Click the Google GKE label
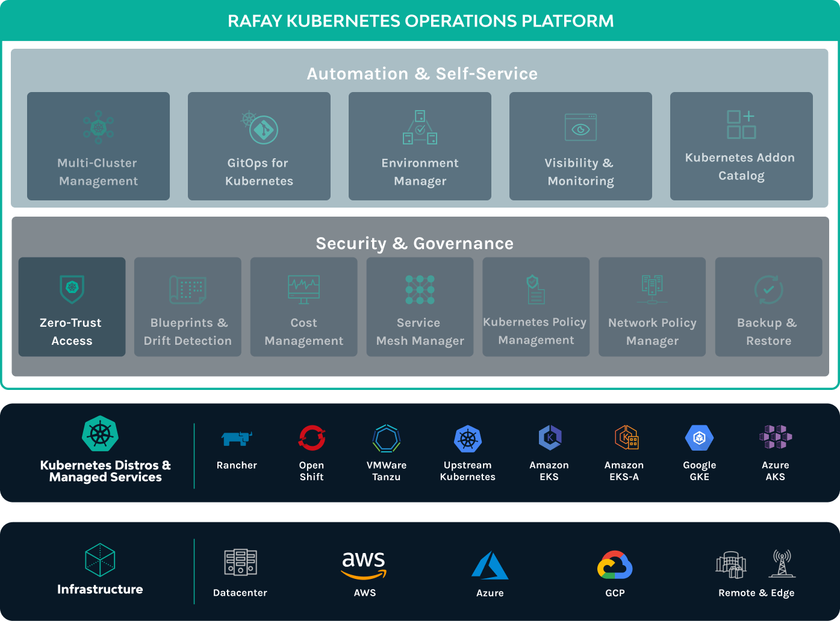Screen dimensions: 840x621 [x=700, y=471]
